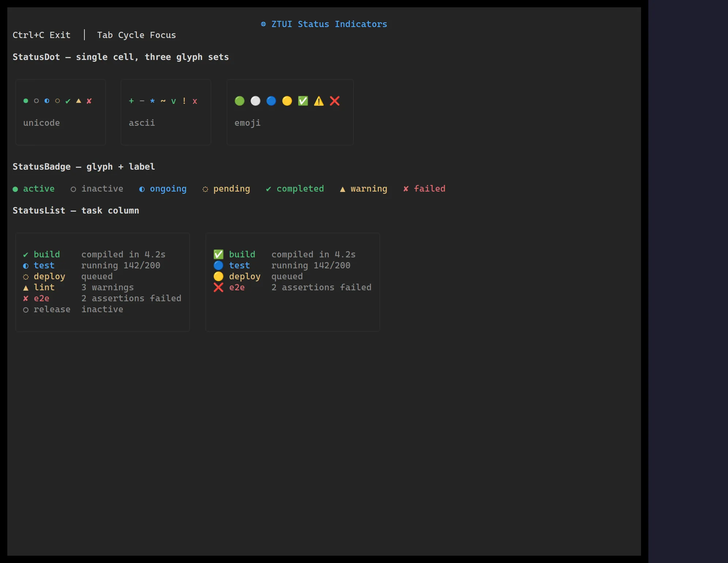Image resolution: width=728 pixels, height=563 pixels.
Task: Click the green checkmark in unicode card
Action: point(68,101)
